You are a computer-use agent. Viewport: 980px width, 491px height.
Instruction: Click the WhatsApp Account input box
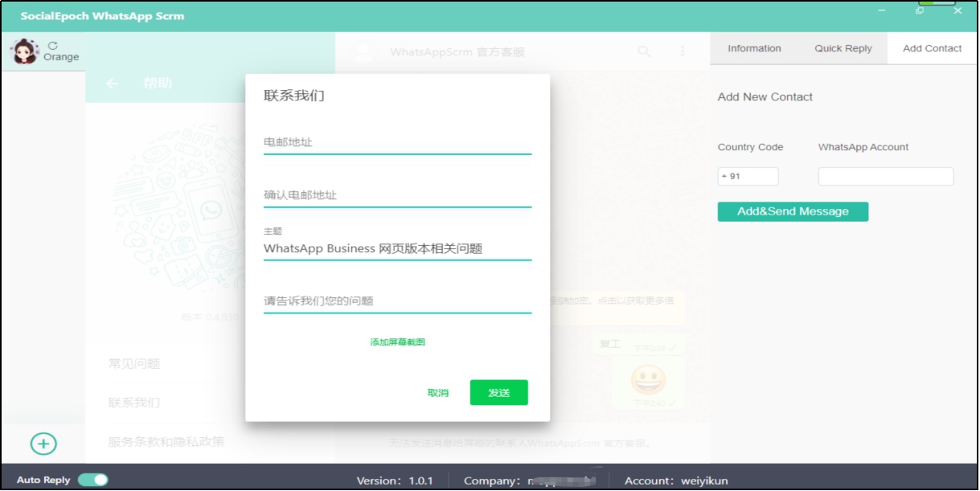click(886, 176)
